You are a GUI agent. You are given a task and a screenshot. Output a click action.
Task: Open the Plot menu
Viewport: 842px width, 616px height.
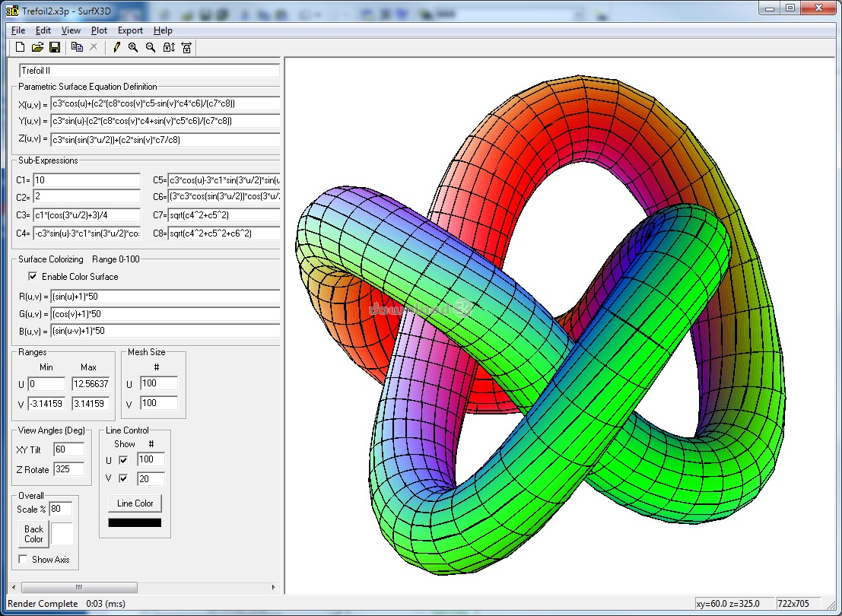(x=99, y=30)
